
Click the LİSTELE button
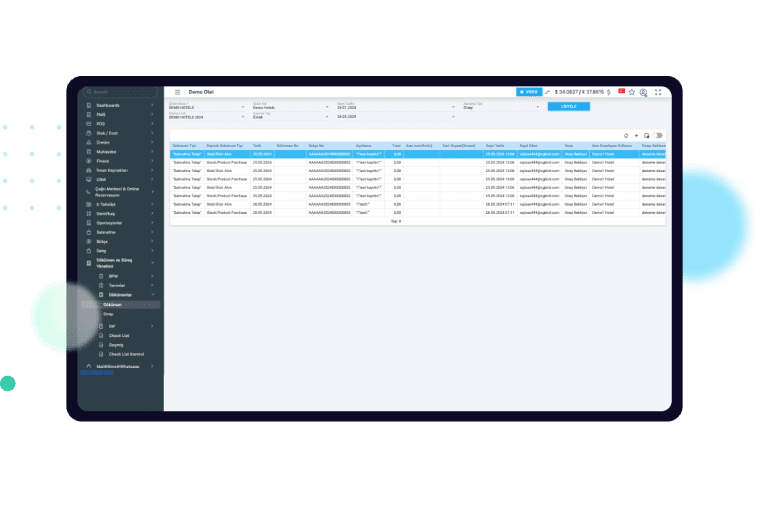[x=568, y=106]
